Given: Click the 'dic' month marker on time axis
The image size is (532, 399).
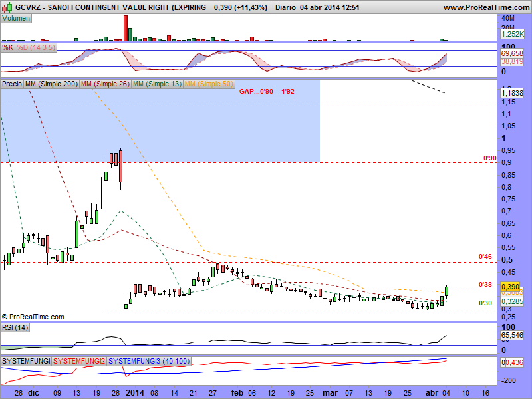Looking at the screenshot, I should (33, 393).
